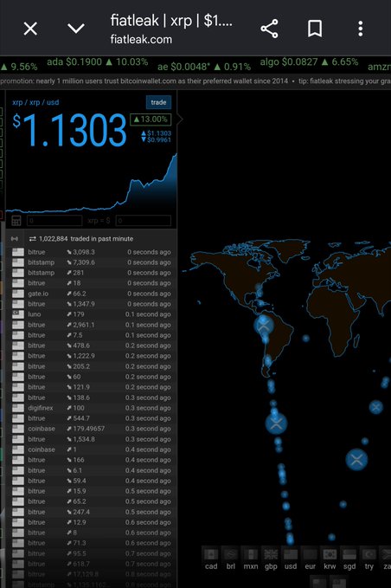This screenshot has width=391, height=588.
Task: Select the bitrue 121.9 trade row
Action: click(x=92, y=387)
